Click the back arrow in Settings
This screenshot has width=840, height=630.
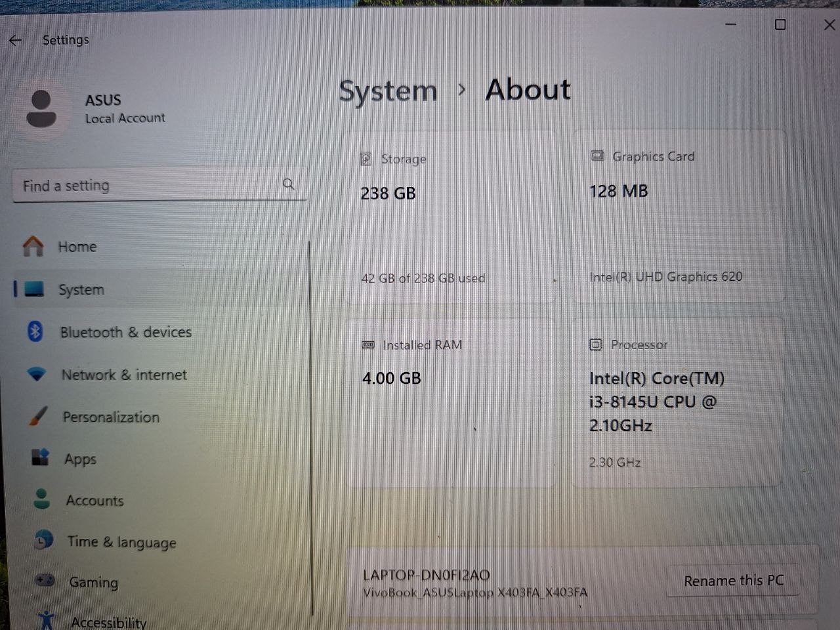[x=16, y=41]
